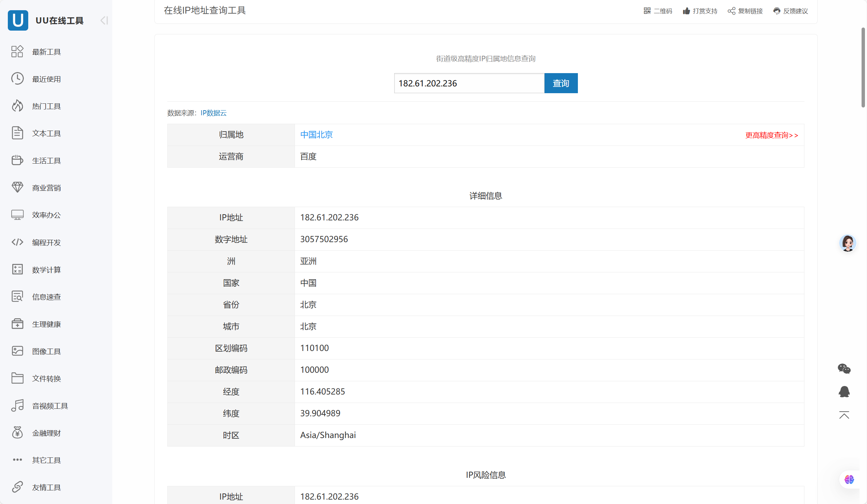Click the QQ penguin icon
867x504 pixels.
tap(844, 391)
